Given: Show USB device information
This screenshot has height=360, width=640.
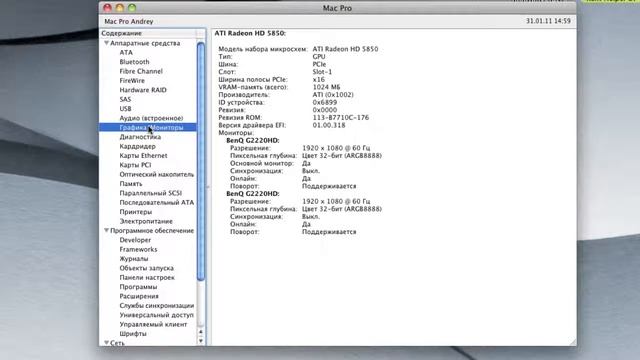Looking at the screenshot, I should [x=125, y=109].
